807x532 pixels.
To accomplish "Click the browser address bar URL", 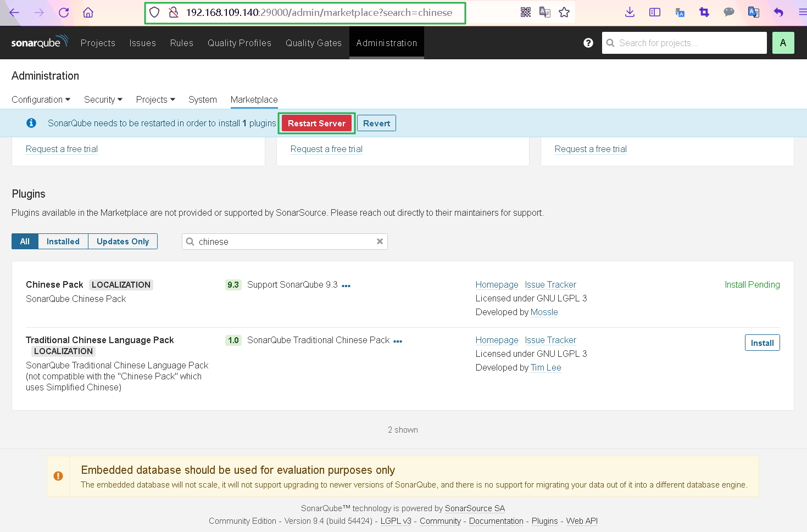I will 319,12.
